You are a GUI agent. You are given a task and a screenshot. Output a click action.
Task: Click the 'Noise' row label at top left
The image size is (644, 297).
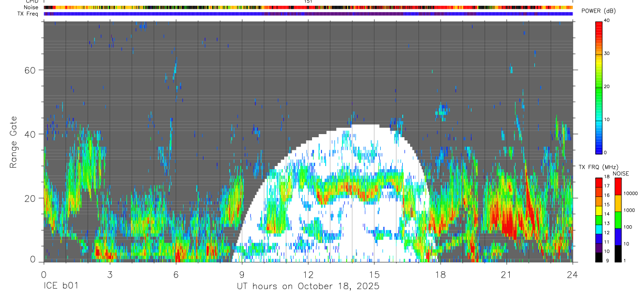(31, 8)
